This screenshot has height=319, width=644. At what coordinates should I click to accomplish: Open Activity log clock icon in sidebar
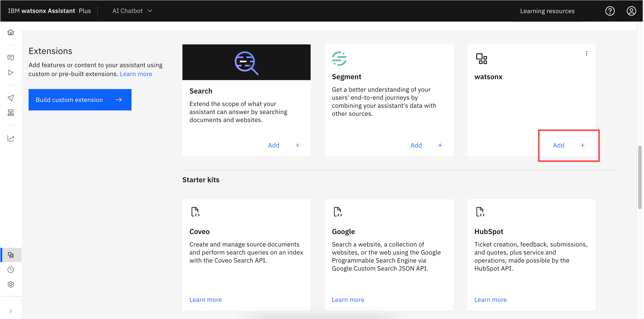pos(11,270)
